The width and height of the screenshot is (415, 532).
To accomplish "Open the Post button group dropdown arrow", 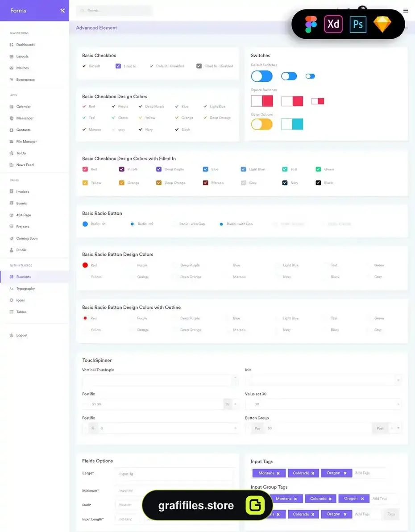I will (398, 428).
